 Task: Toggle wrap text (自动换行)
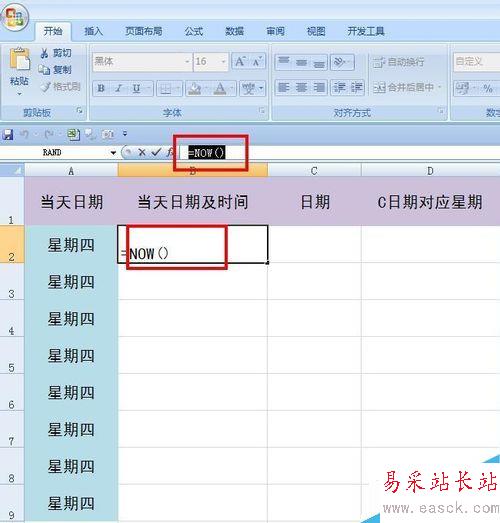pos(399,62)
